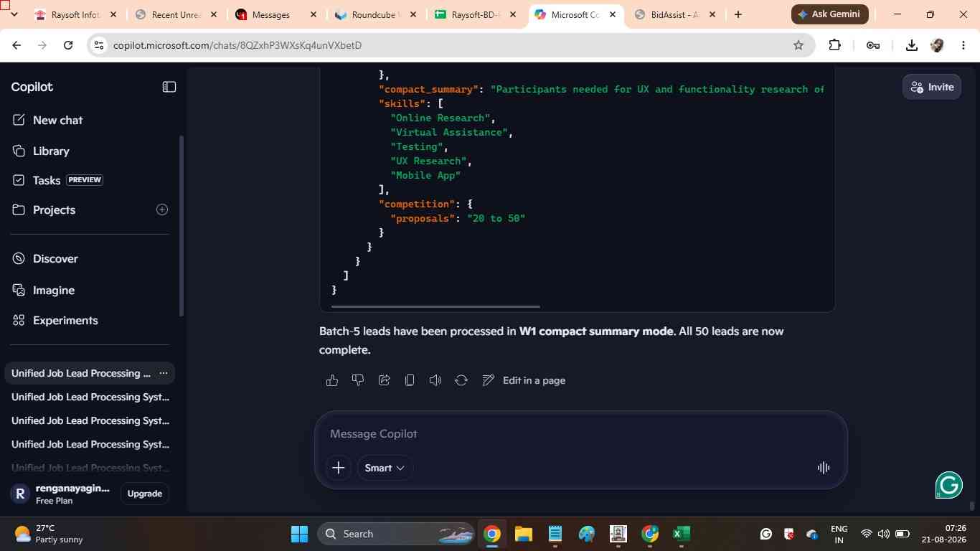Open Library in the sidebar
Image resolution: width=980 pixels, height=551 pixels.
[51, 151]
